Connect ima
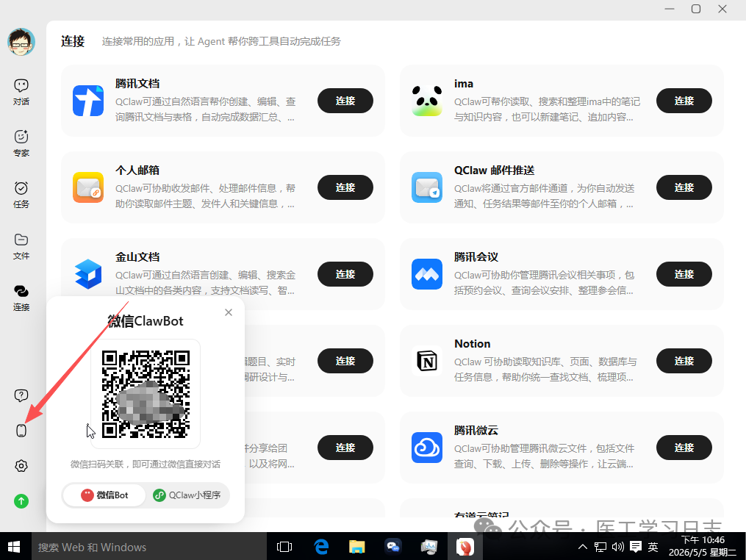 tap(684, 101)
